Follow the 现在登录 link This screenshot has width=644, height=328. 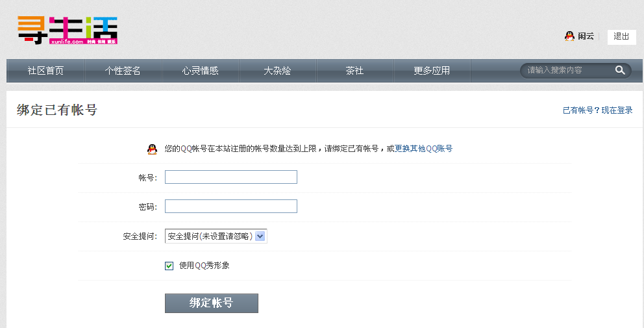[x=617, y=110]
